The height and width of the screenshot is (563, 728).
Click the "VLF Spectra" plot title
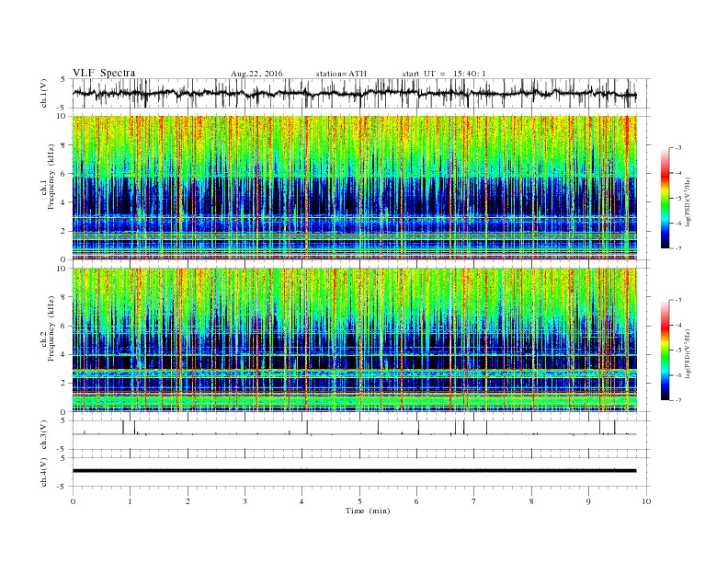[x=104, y=73]
